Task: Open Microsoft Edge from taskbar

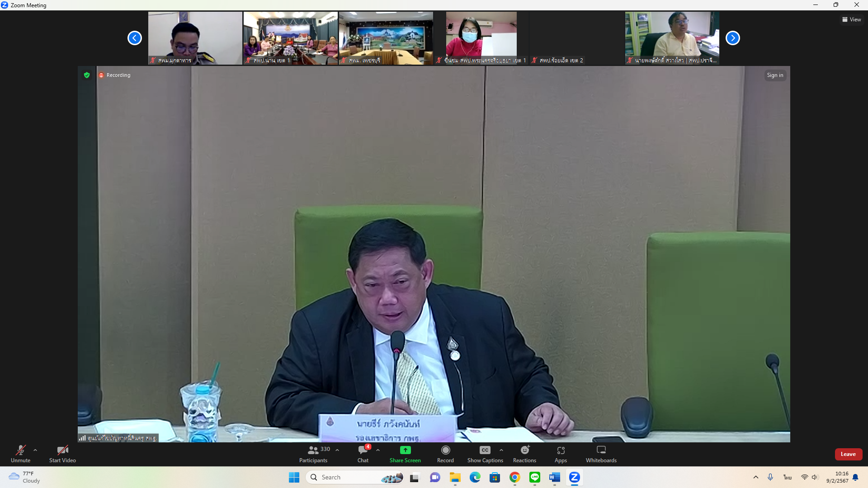Action: click(475, 477)
